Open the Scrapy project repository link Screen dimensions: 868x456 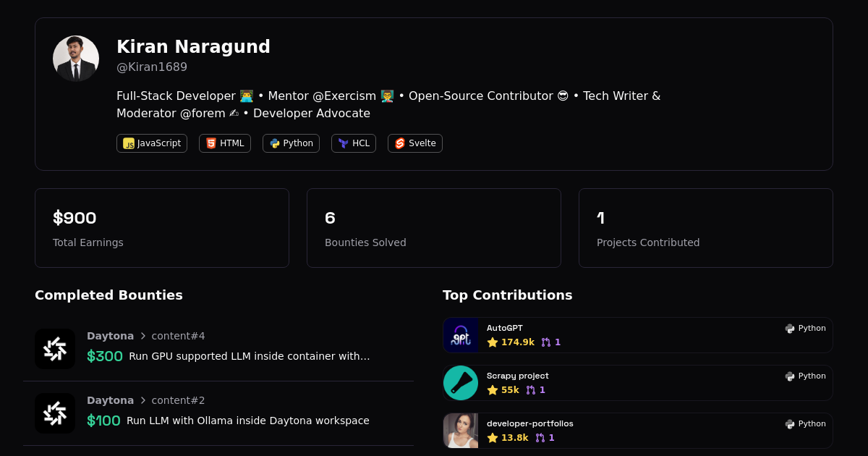pos(517,376)
